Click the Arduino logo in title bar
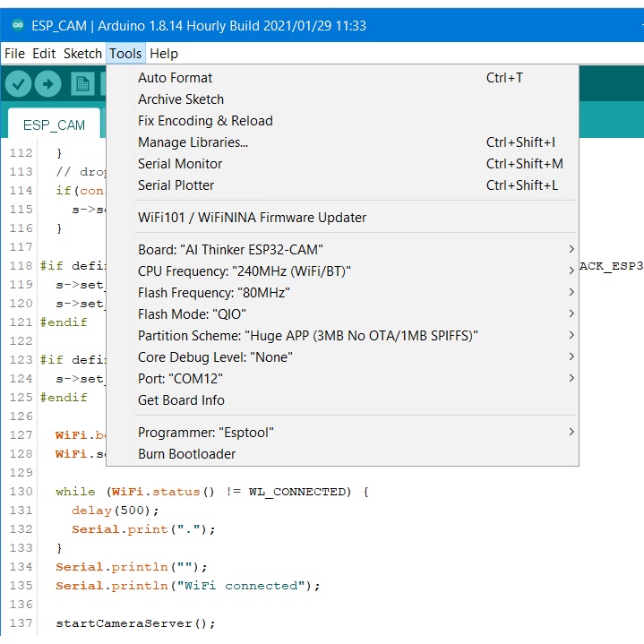 (x=17, y=25)
